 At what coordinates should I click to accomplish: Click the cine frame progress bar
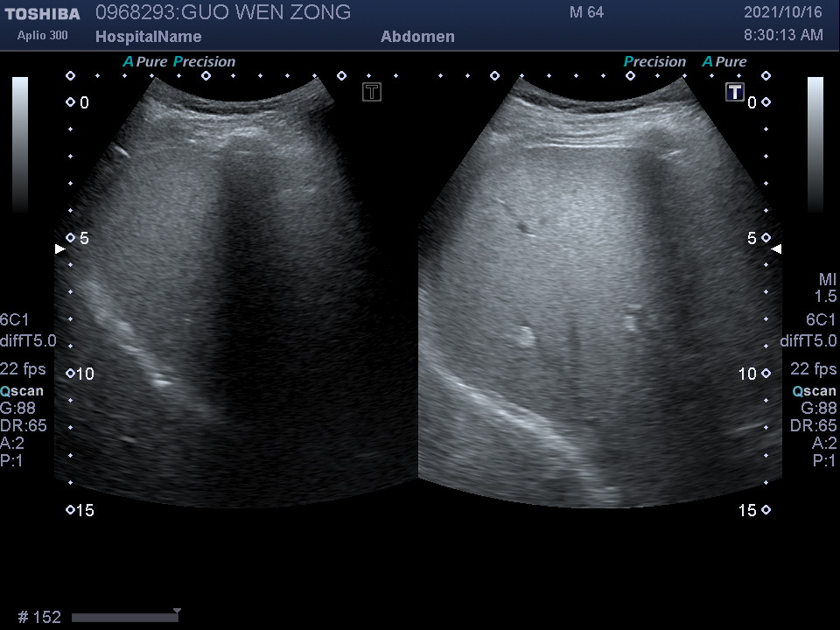[x=124, y=618]
